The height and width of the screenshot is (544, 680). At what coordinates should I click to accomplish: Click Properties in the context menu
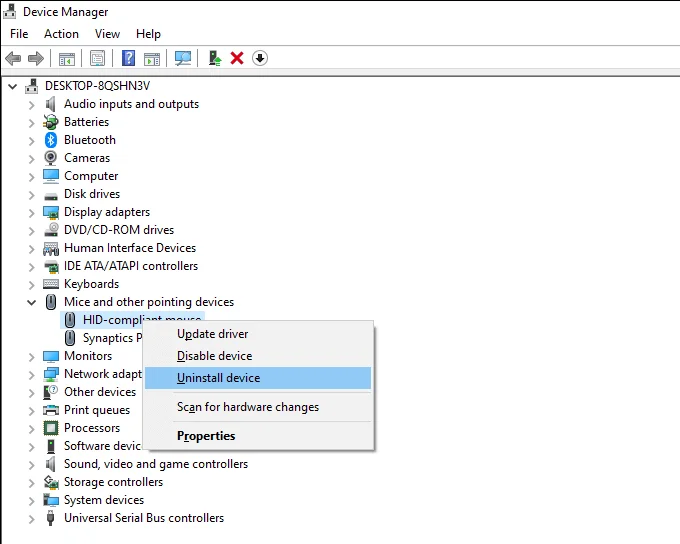pos(206,436)
